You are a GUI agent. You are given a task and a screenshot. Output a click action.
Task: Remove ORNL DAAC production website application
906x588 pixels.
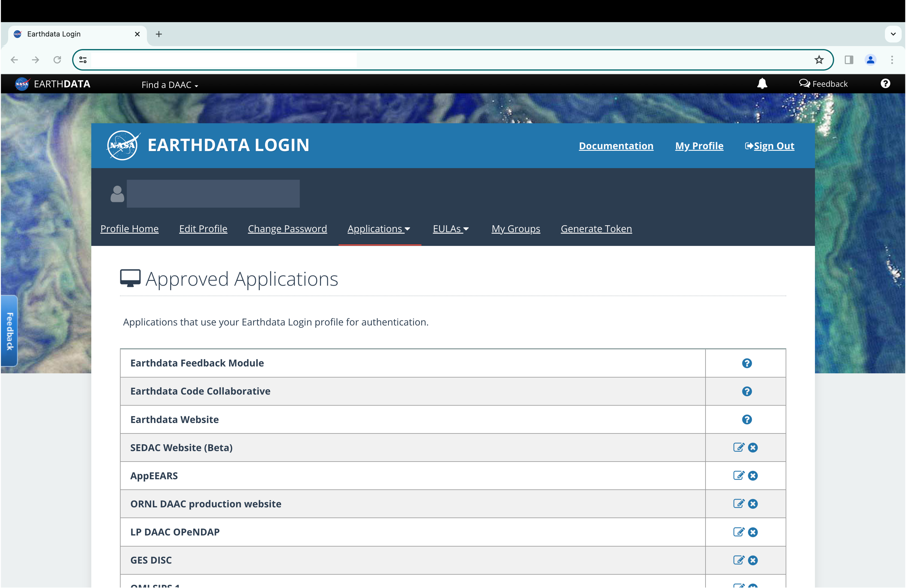[x=753, y=504]
